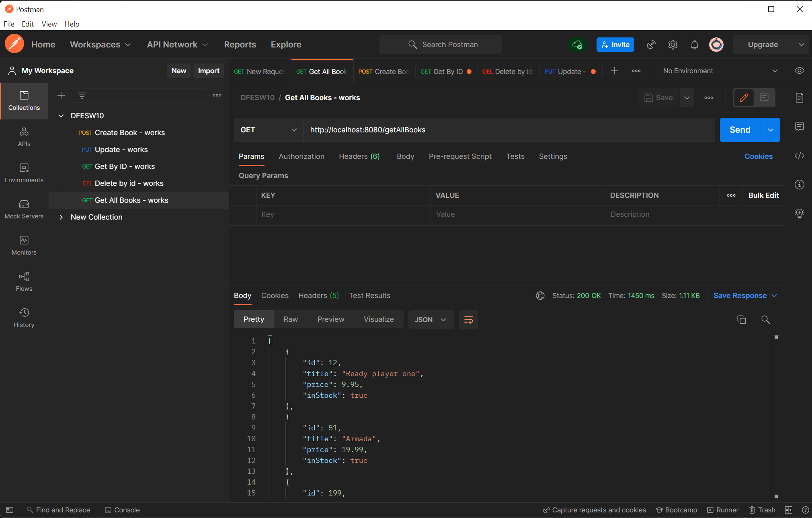Image resolution: width=812 pixels, height=518 pixels.
Task: Switch to edit mode pencil toggle
Action: point(744,98)
